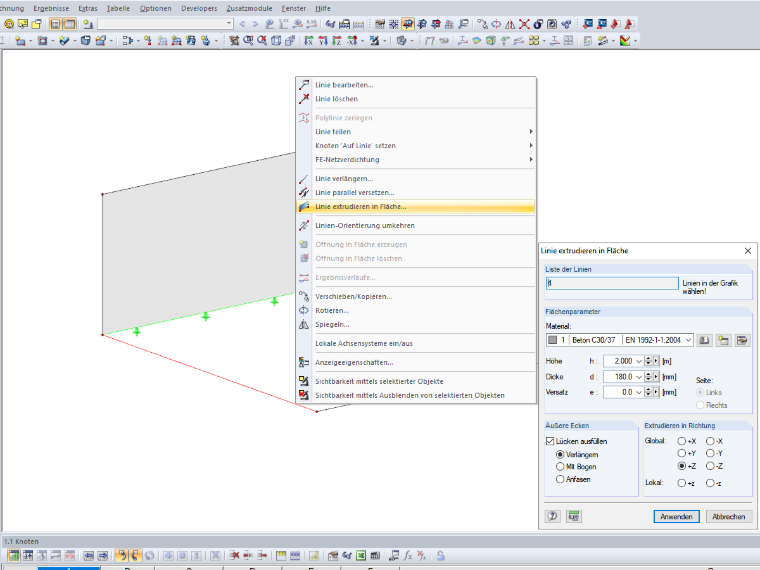Expand the FE-Netzverdichtung submenu
Screen dimensions: 760x570
point(531,159)
